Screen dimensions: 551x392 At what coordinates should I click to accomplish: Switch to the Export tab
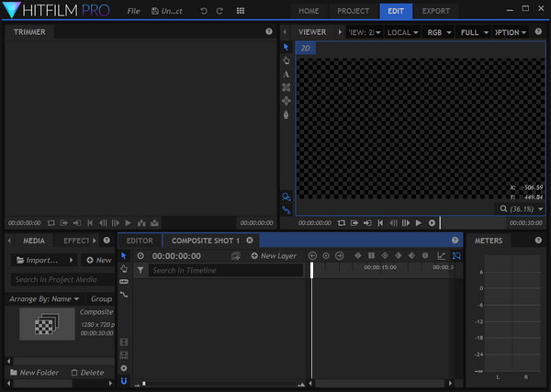coord(436,11)
